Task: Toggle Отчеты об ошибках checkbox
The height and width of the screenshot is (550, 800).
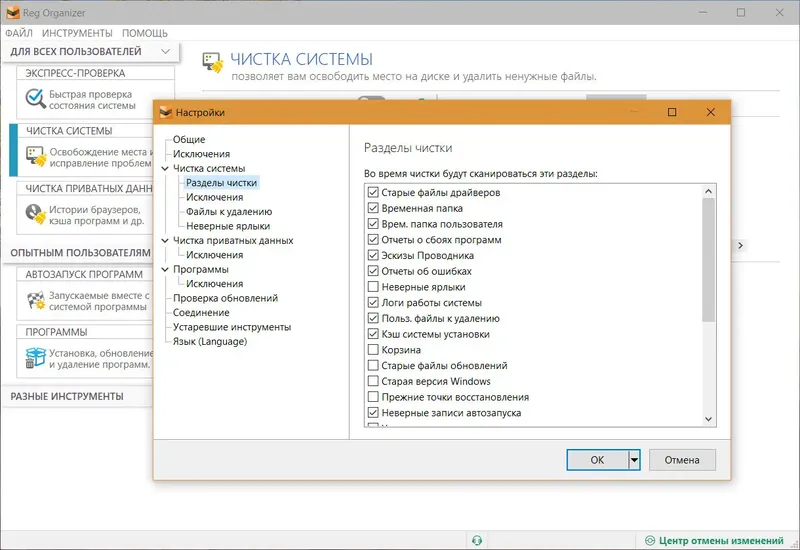Action: (x=373, y=271)
